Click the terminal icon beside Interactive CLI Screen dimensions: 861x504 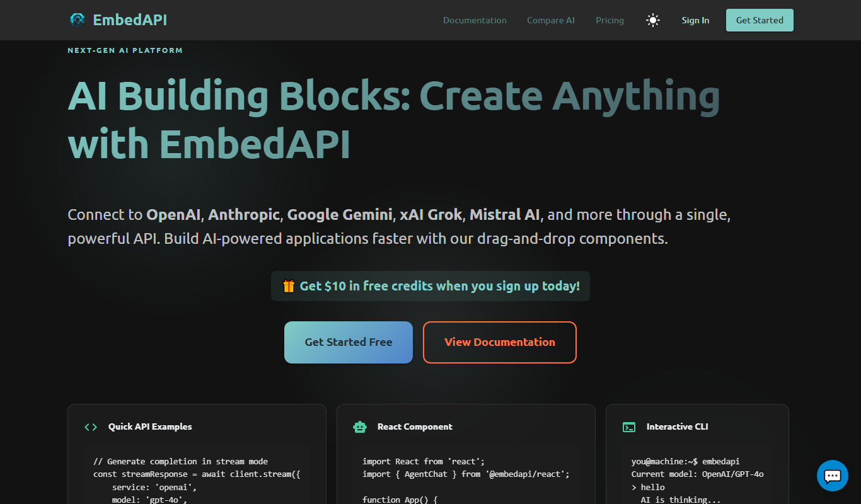(629, 427)
